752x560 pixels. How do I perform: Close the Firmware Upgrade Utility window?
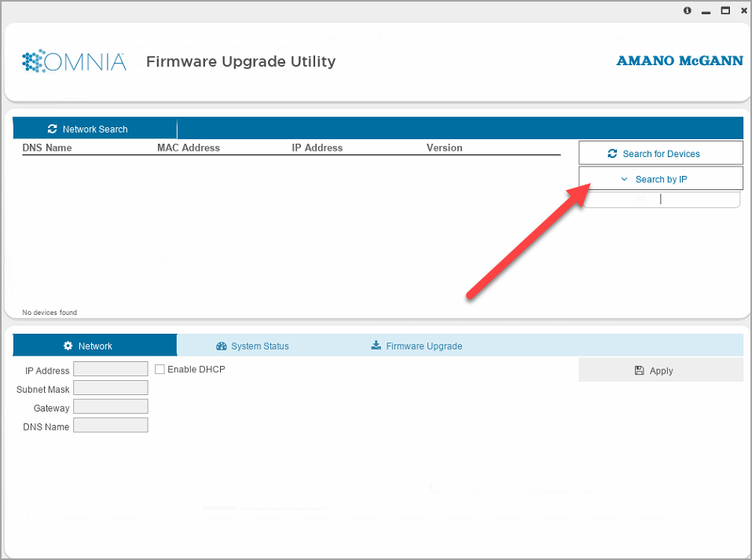[x=744, y=10]
